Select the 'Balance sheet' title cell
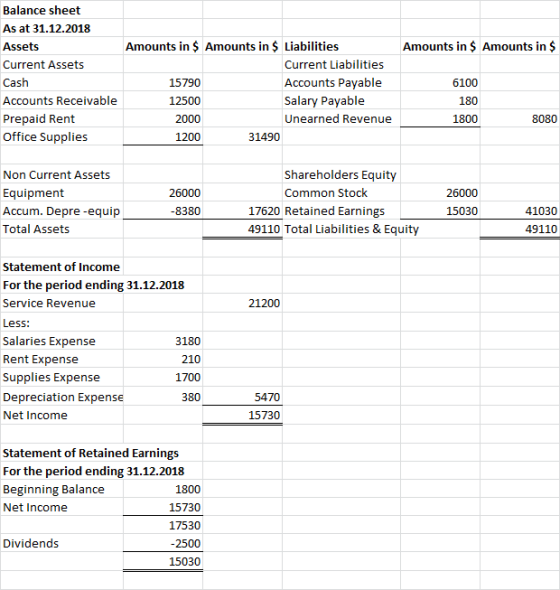The image size is (560, 590). [x=41, y=10]
